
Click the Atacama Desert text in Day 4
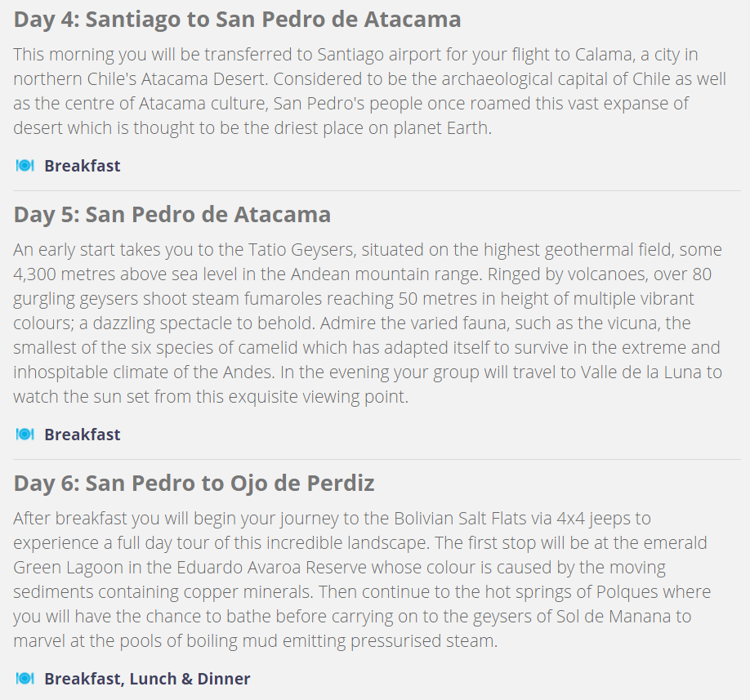[x=203, y=79]
